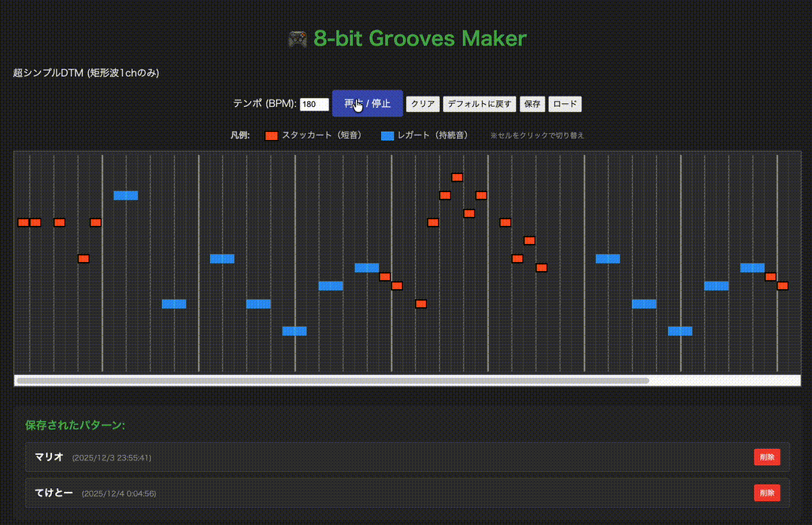Toggle the rightmost red staccato note cell

point(783,285)
